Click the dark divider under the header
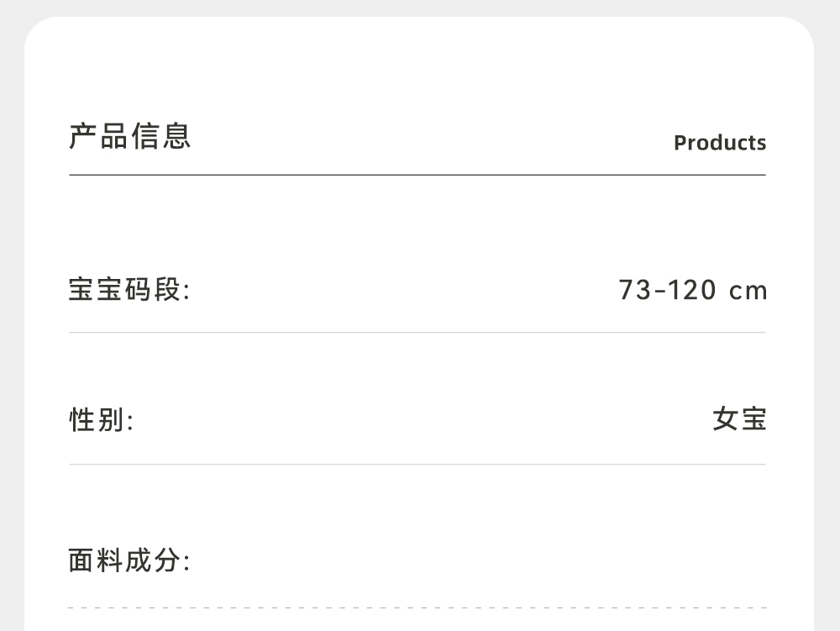Image resolution: width=840 pixels, height=631 pixels. pos(417,175)
